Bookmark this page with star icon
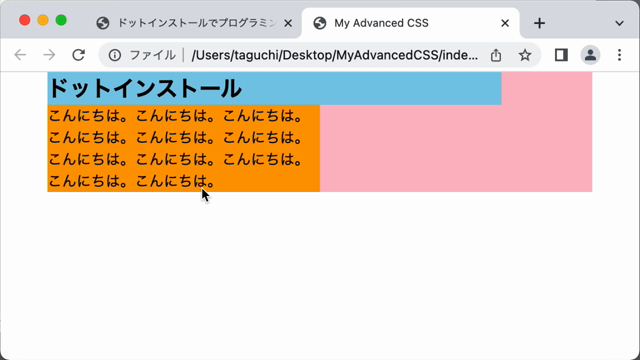The height and width of the screenshot is (360, 640). point(525,55)
